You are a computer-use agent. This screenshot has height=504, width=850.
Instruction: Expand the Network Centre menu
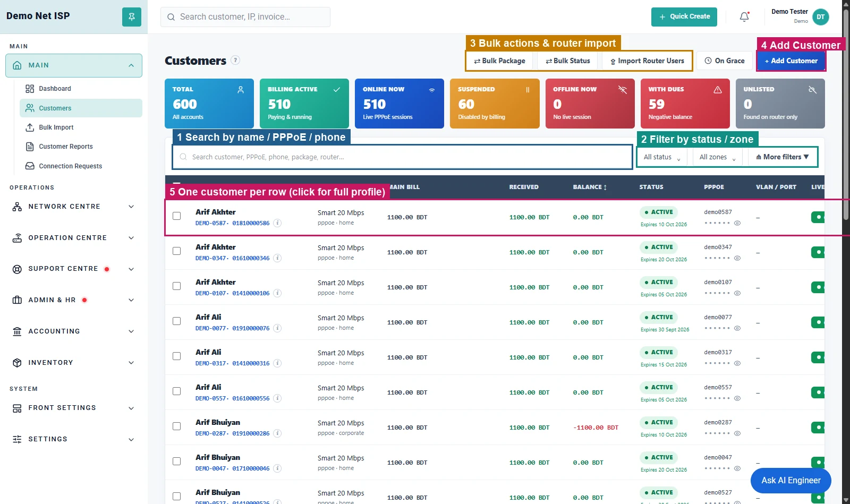pos(74,207)
